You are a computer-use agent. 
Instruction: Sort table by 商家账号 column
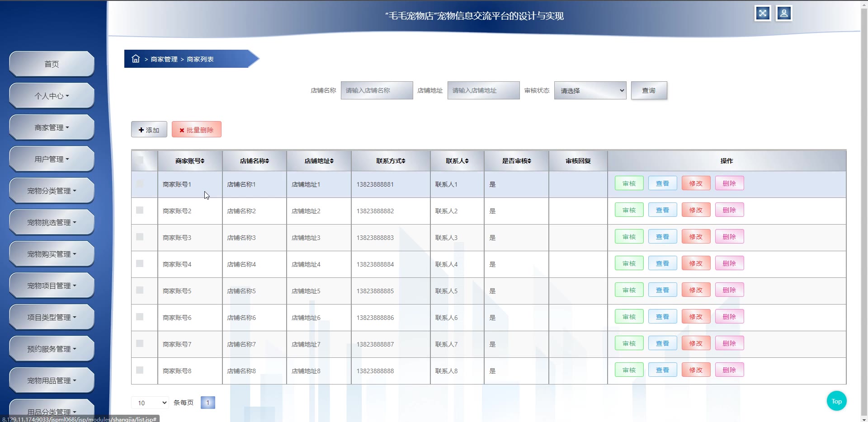[190, 161]
